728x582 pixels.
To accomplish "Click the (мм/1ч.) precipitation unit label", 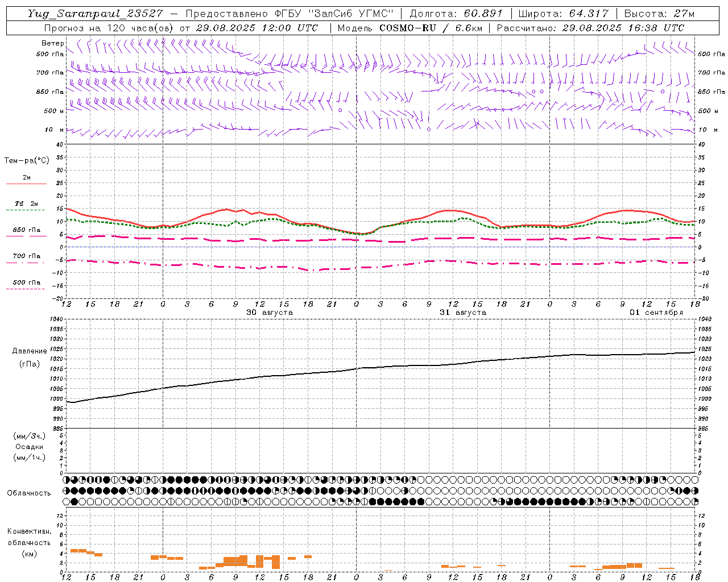I will [x=30, y=458].
